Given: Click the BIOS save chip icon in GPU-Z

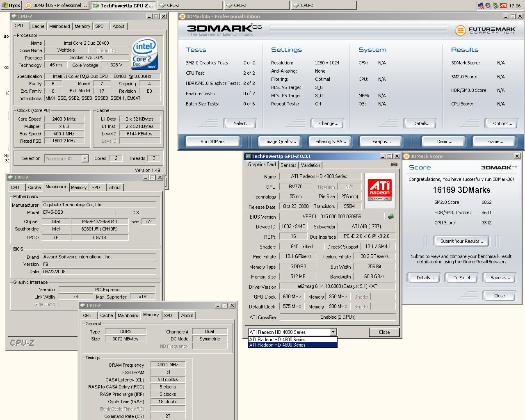Looking at the screenshot, I should pos(391,216).
